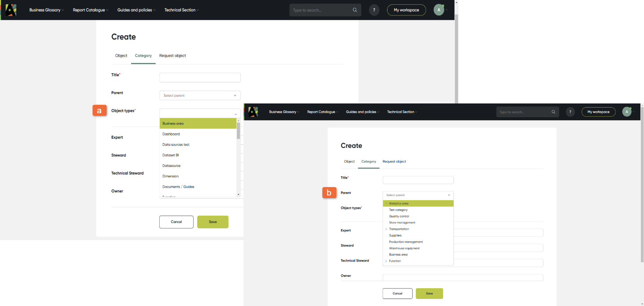Click the orange 'b' marker badge
Viewport: 644px width, 306px height.
click(x=329, y=193)
